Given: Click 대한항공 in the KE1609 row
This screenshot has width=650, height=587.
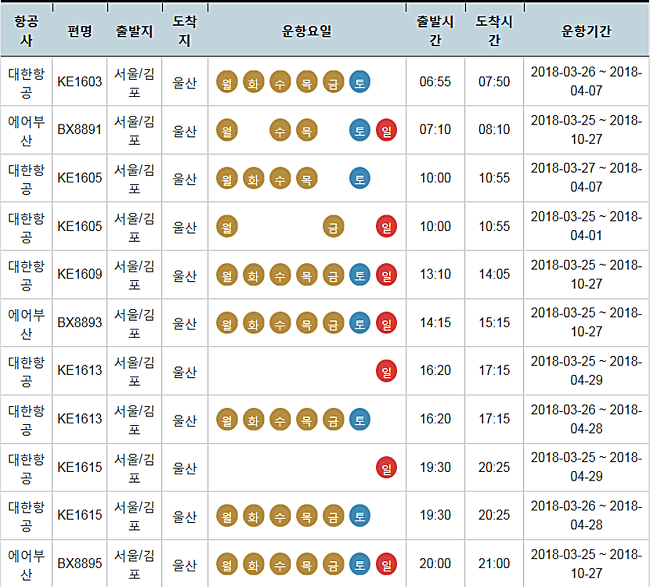Looking at the screenshot, I should pos(27,274).
